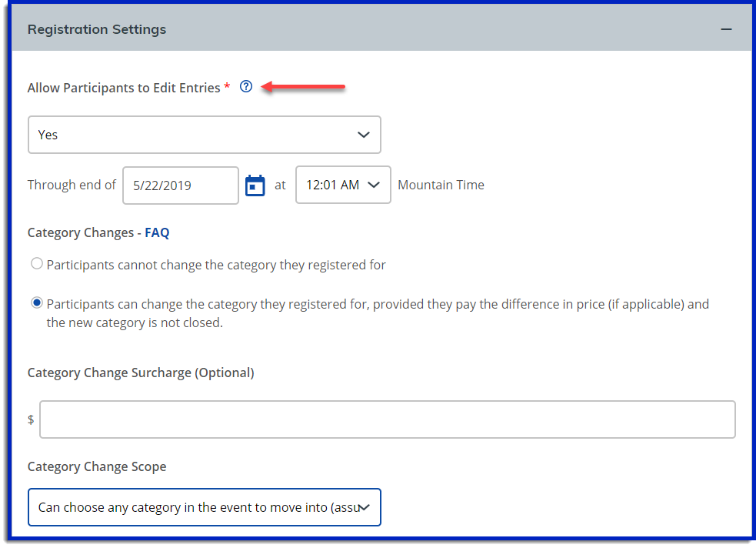Image resolution: width=756 pixels, height=548 pixels.
Task: Click the 'Category Change Surcharge (Optional)' label
Action: coord(141,373)
